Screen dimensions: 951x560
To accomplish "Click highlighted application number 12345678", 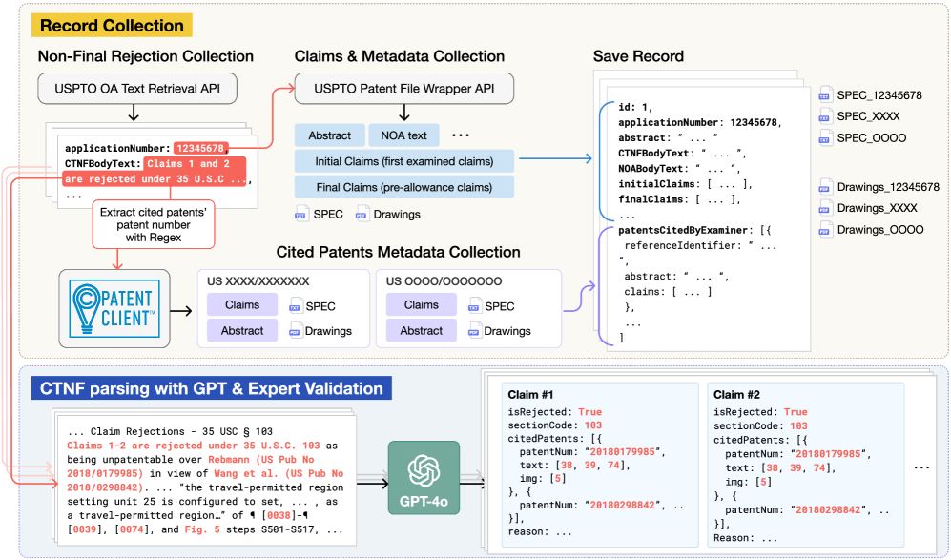I will 201,148.
